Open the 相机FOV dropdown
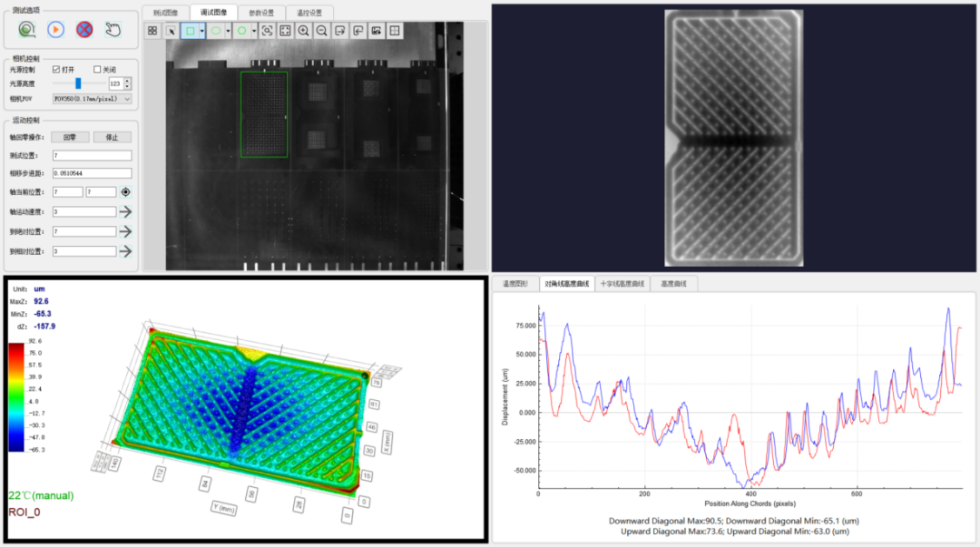The width and height of the screenshot is (980, 547). pos(92,99)
